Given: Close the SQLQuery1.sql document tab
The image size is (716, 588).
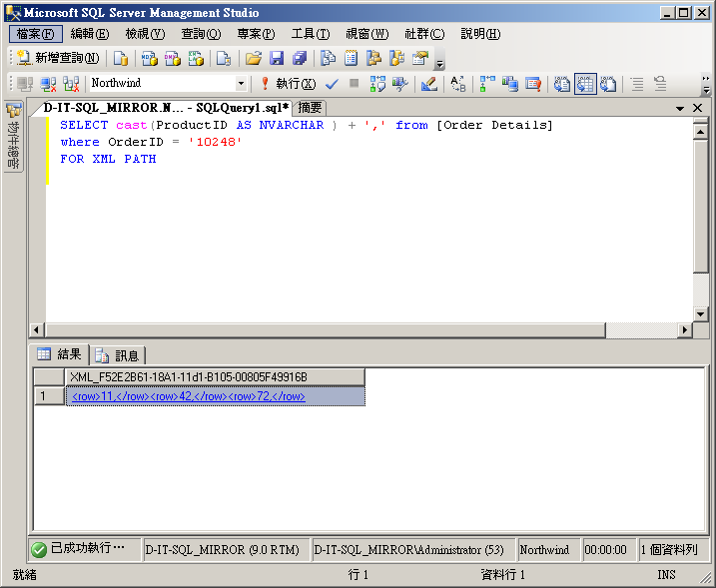Looking at the screenshot, I should pos(697,108).
